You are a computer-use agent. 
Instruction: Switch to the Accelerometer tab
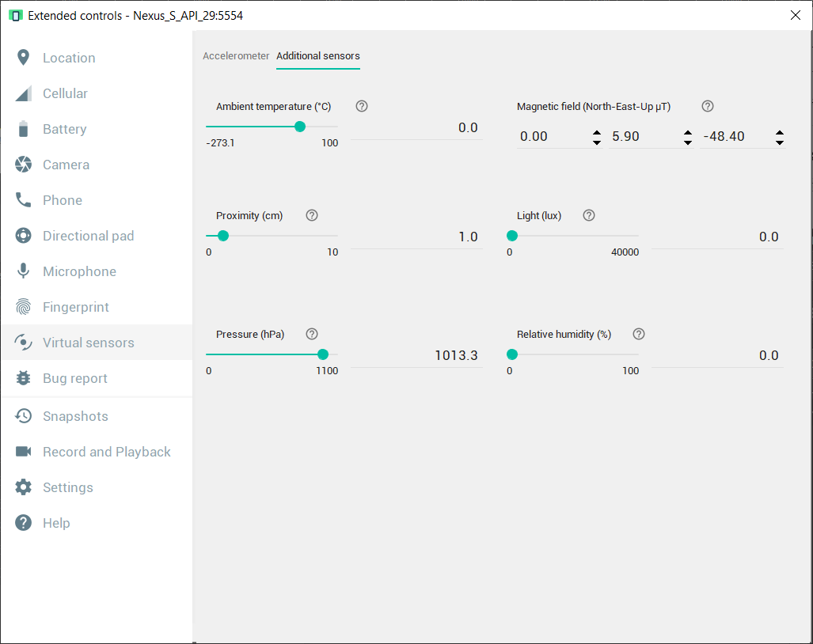(x=236, y=56)
